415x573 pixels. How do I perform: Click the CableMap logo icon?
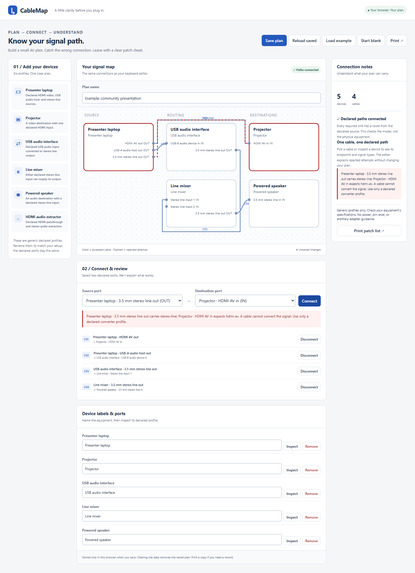pos(12,10)
